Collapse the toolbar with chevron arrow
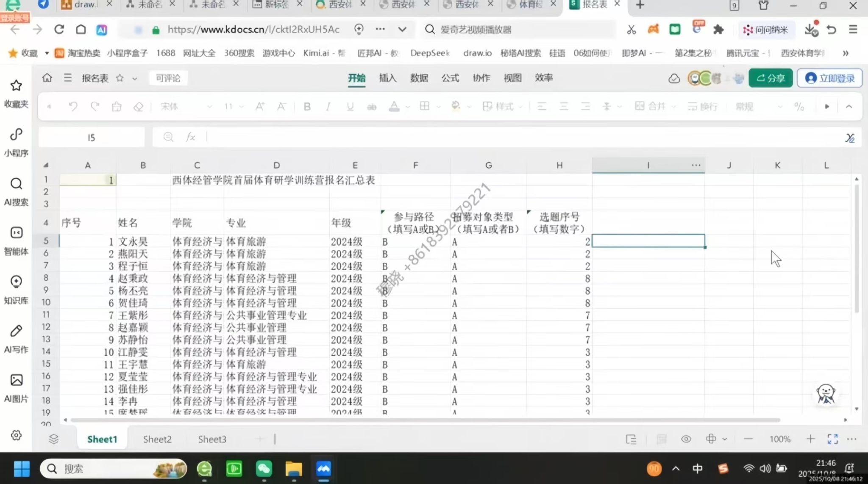The height and width of the screenshot is (484, 868). [849, 107]
